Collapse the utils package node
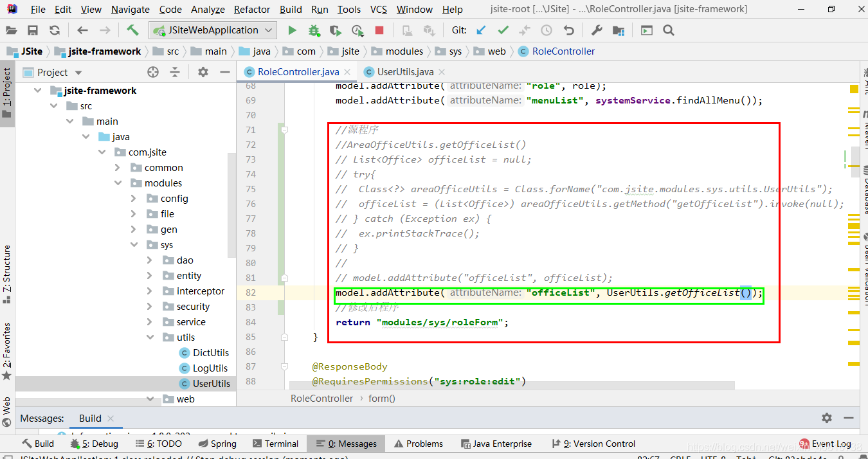This screenshot has width=868, height=459. point(149,337)
